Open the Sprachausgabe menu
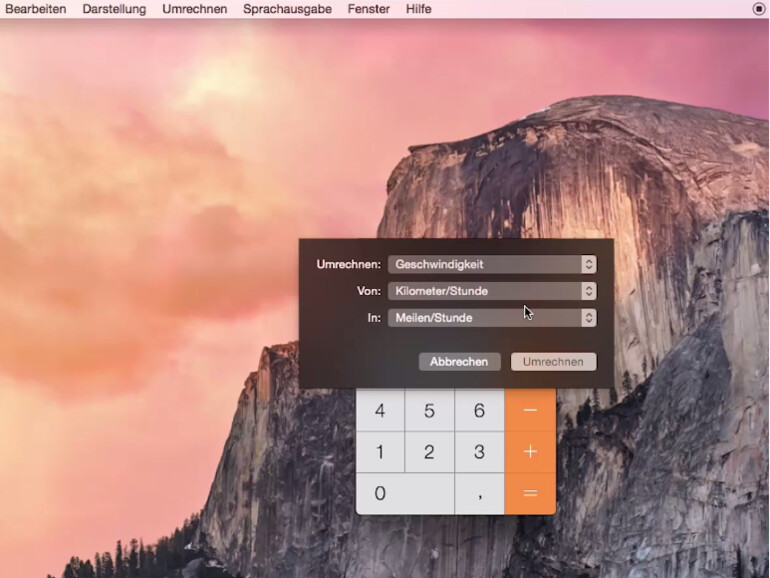The height and width of the screenshot is (578, 770). pos(287,9)
